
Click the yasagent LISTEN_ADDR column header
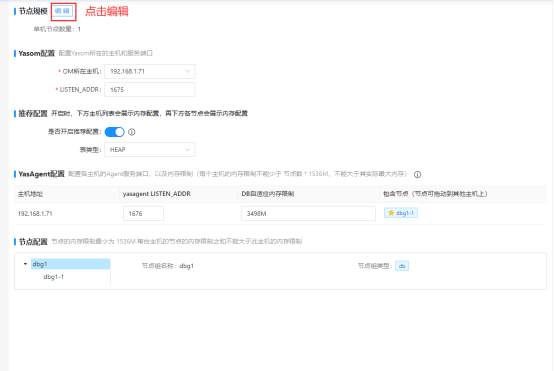[x=157, y=194]
